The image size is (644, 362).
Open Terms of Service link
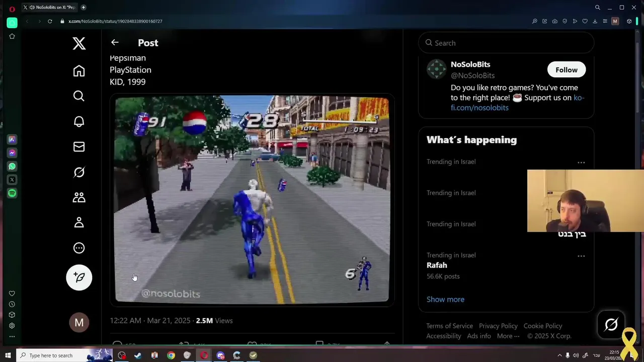(x=450, y=326)
